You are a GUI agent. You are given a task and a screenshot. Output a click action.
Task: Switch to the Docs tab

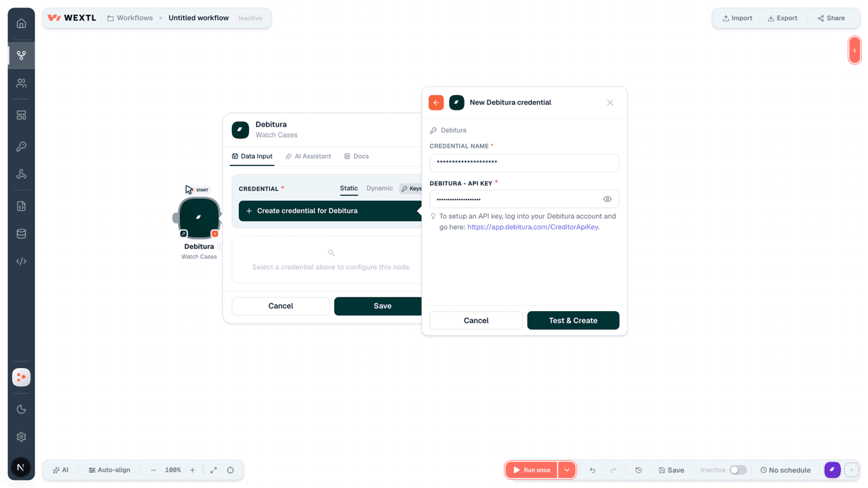(357, 157)
